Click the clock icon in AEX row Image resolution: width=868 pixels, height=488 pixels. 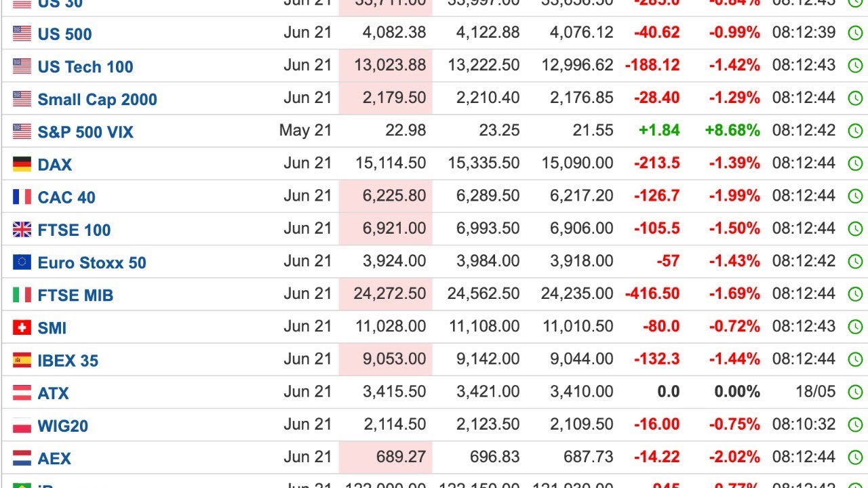(855, 457)
